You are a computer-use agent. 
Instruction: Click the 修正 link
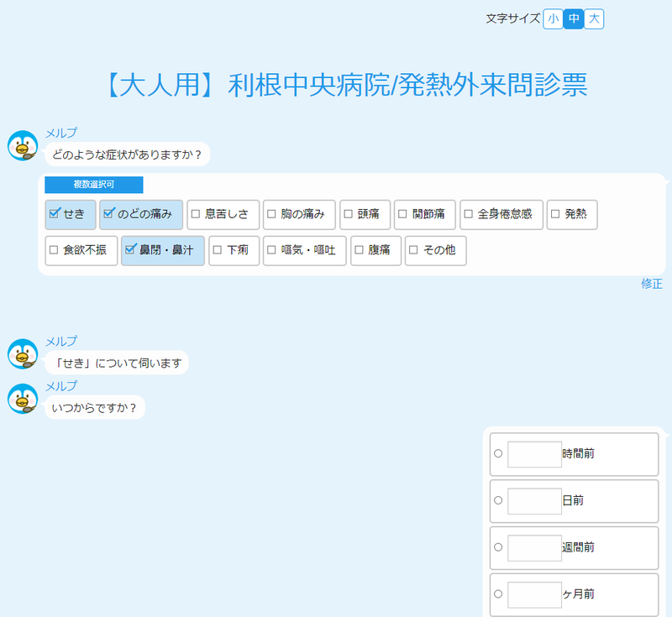point(652,284)
